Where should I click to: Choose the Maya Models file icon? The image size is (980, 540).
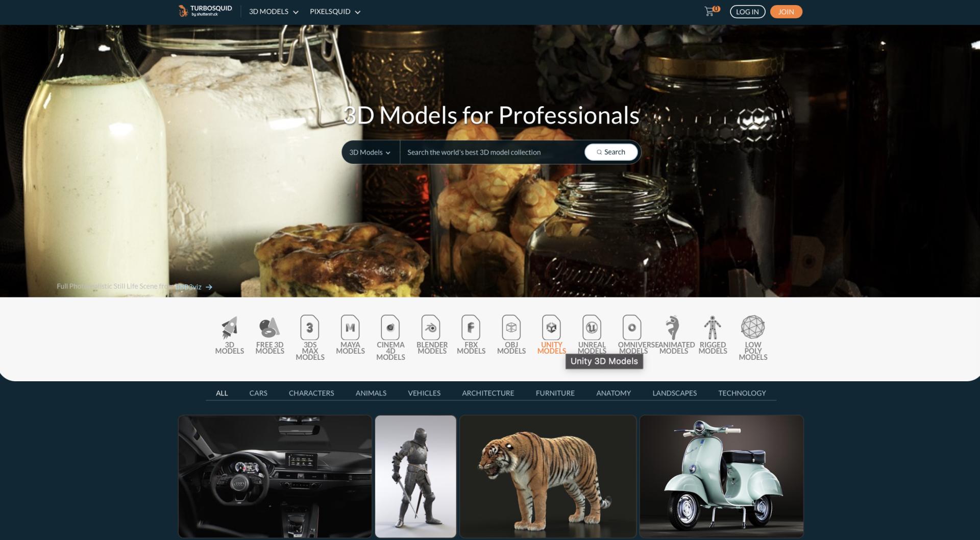tap(350, 327)
